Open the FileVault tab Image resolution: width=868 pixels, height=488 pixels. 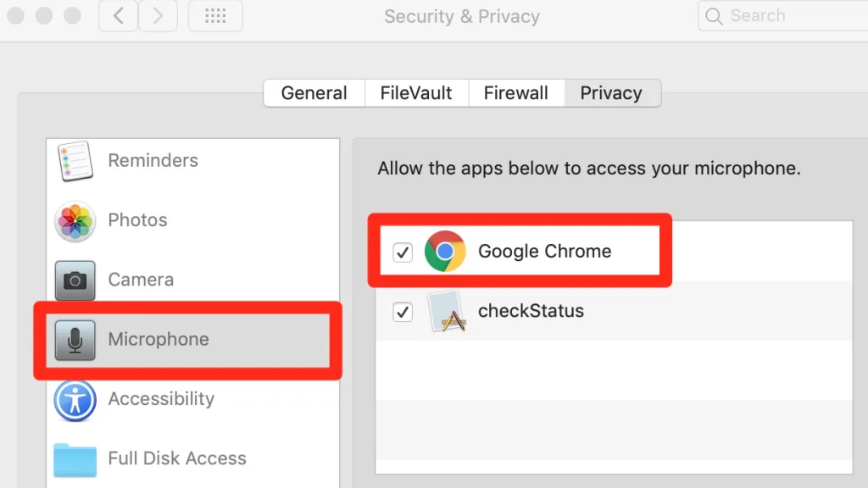[x=416, y=93]
